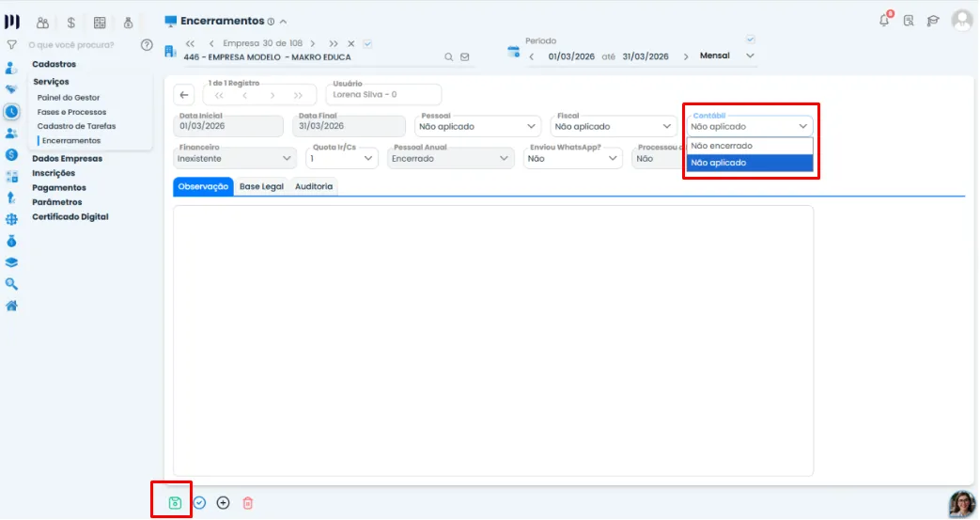Click the document search icon in top bar
The height and width of the screenshot is (520, 980).
[910, 21]
